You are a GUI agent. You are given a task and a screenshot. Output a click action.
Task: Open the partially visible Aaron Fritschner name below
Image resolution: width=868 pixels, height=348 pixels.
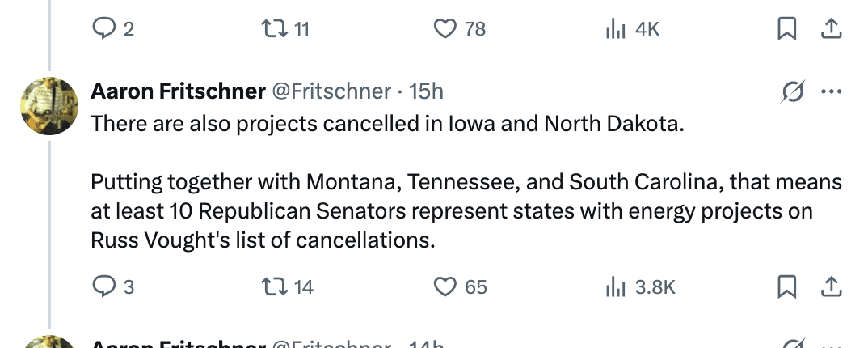(178, 344)
